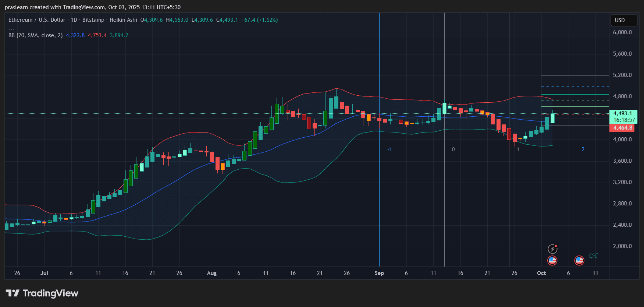Click the TradingView logo
The height and width of the screenshot is (307, 644).
pyautogui.click(x=42, y=293)
